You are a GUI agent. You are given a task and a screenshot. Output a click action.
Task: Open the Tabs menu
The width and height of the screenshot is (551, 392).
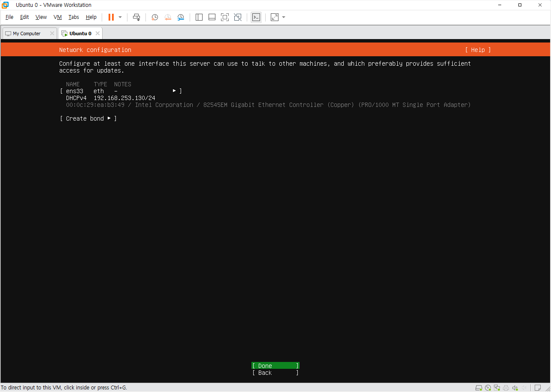pos(74,17)
